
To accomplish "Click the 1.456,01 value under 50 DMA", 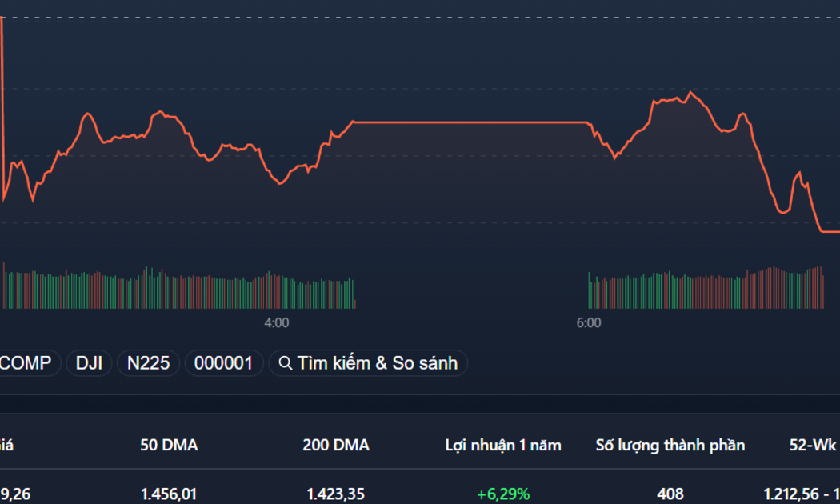I will click(x=169, y=494).
